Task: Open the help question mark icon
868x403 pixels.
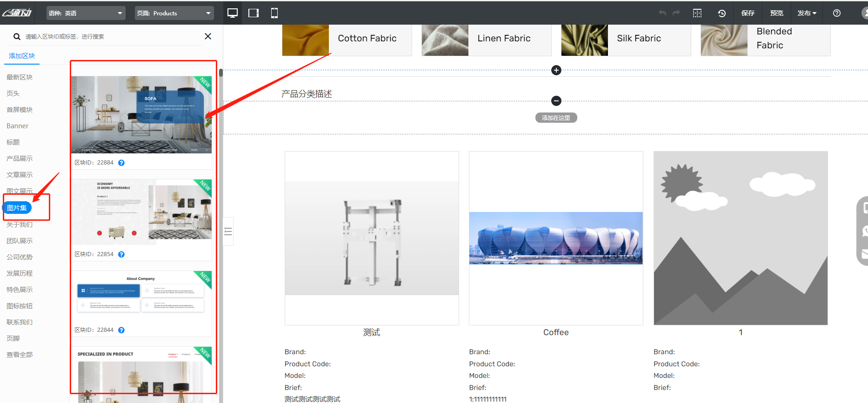Action: (x=836, y=13)
